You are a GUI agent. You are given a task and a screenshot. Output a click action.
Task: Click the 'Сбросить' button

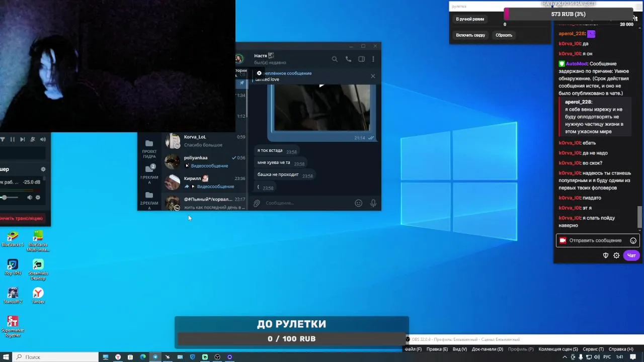504,35
